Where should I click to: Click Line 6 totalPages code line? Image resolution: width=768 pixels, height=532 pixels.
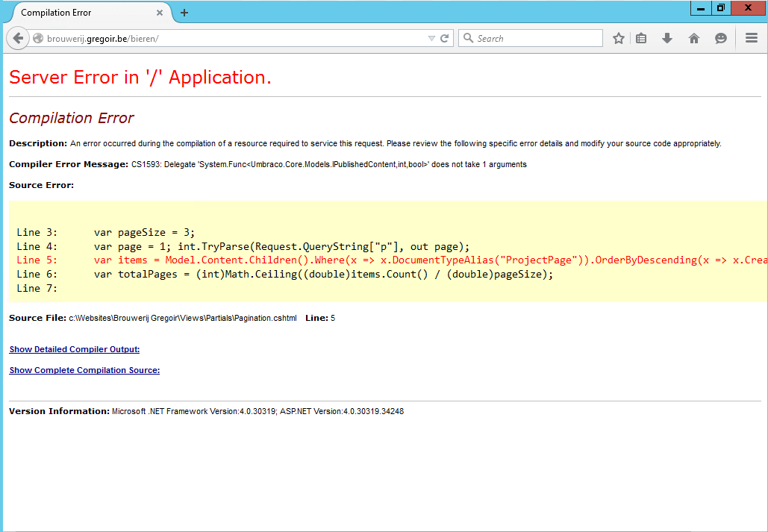284,275
